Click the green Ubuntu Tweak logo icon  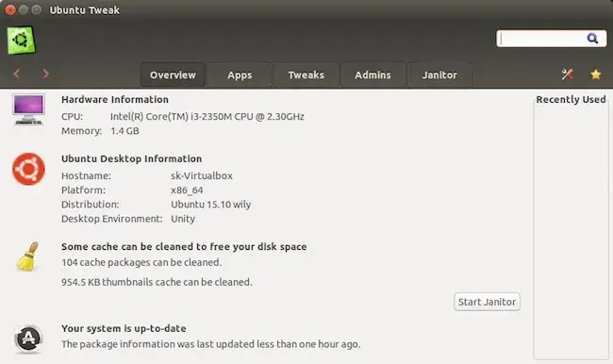click(21, 41)
